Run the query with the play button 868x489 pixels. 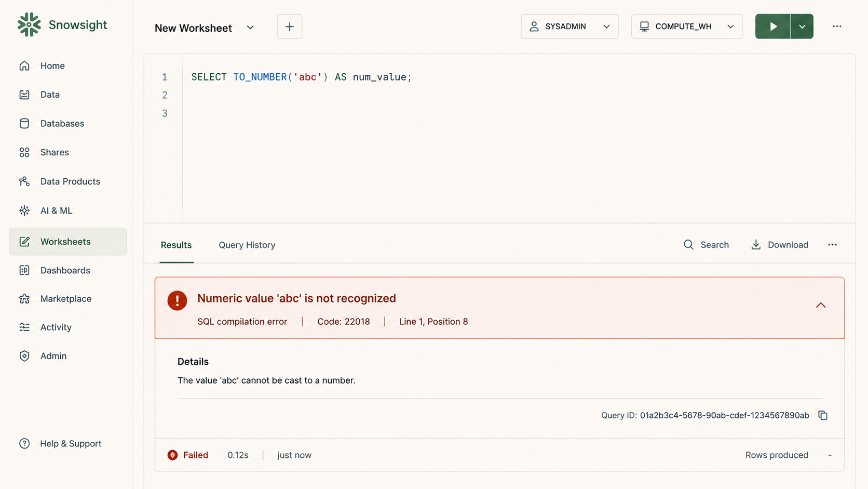773,27
